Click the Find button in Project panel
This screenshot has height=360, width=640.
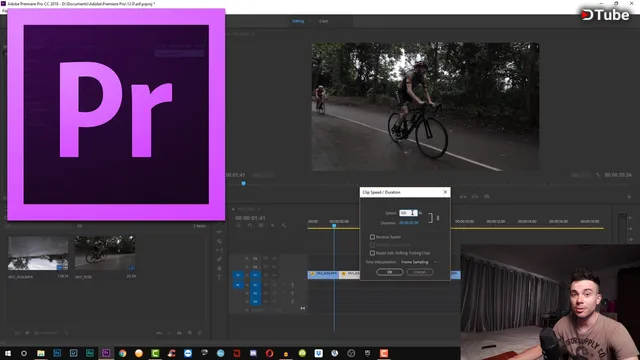click(x=170, y=333)
